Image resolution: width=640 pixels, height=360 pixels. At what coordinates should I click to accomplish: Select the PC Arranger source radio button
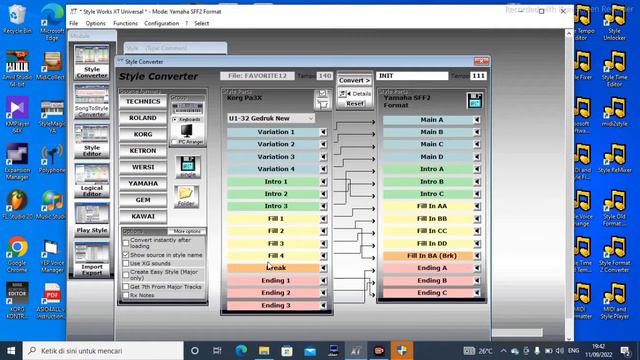[175, 142]
